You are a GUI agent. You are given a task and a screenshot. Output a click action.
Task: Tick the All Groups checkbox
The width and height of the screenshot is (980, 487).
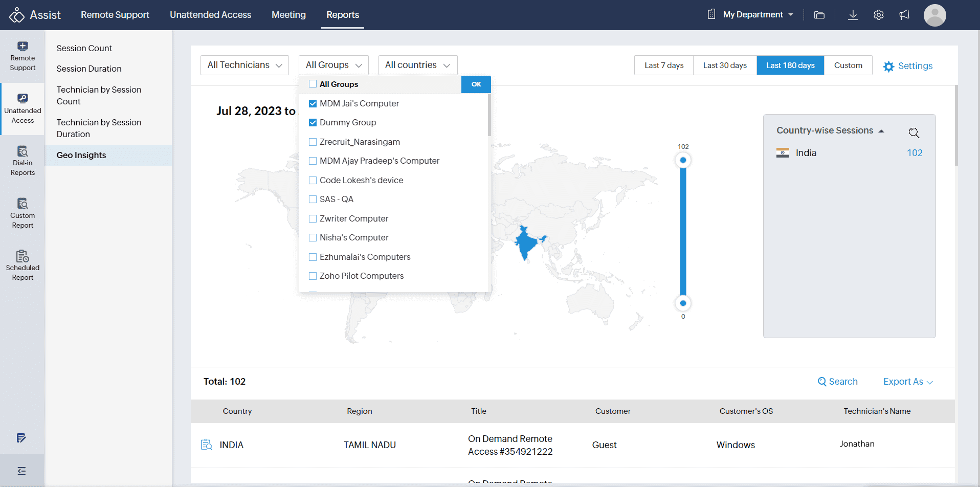313,84
